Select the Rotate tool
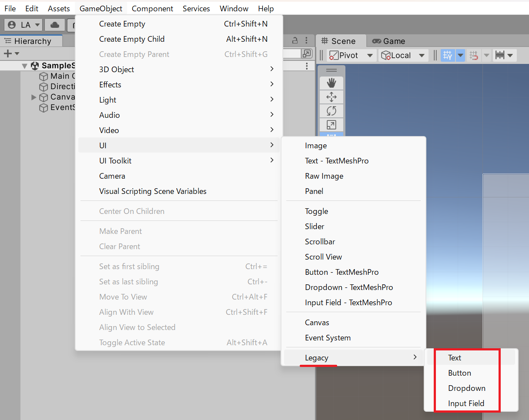This screenshot has height=420, width=529. [x=331, y=110]
